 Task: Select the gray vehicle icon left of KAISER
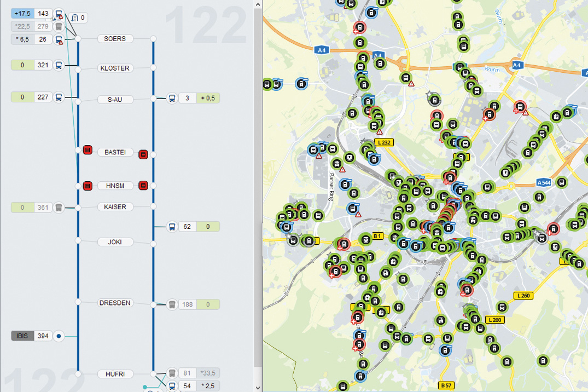59,207
